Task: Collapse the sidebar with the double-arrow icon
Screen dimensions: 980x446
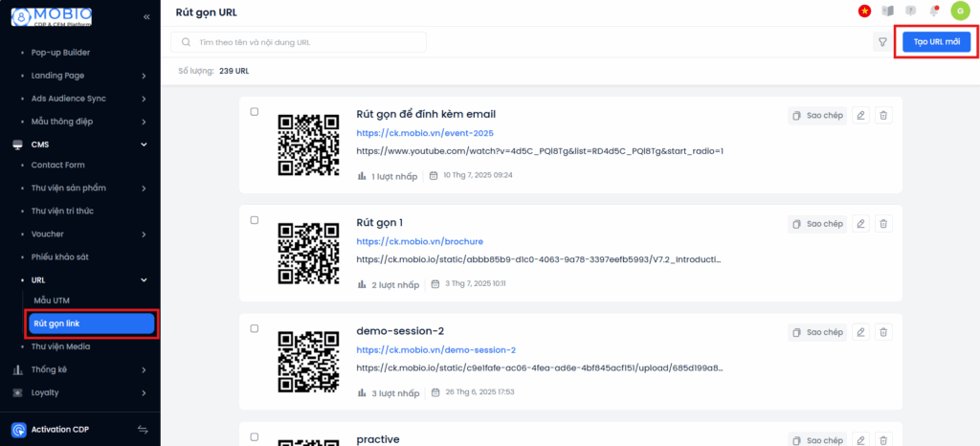Action: 146,17
